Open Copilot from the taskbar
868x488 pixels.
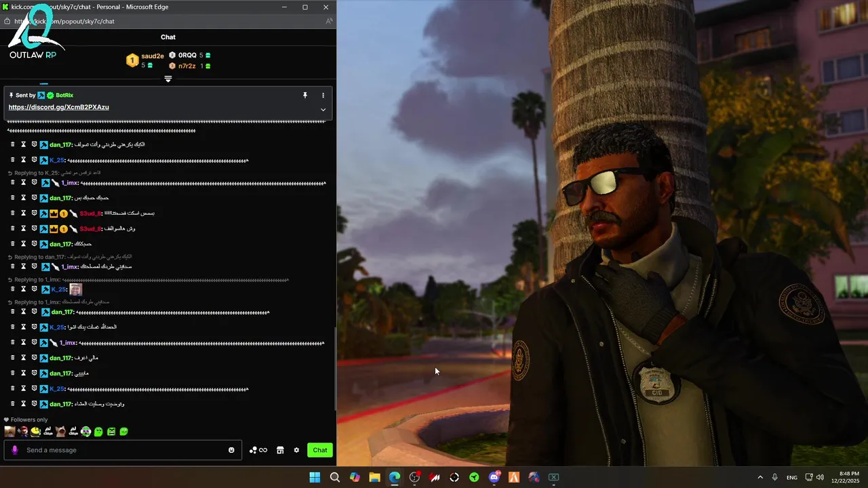coord(355,477)
